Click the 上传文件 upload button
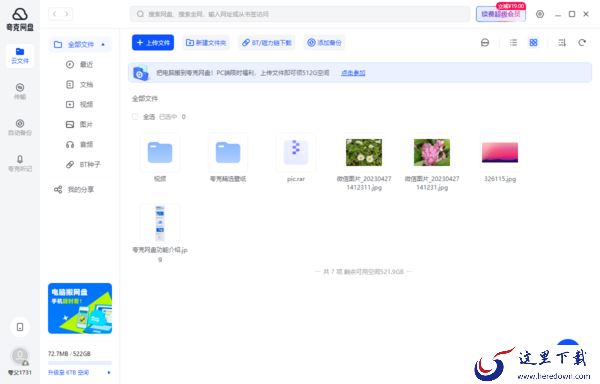The width and height of the screenshot is (600, 384). tap(153, 42)
